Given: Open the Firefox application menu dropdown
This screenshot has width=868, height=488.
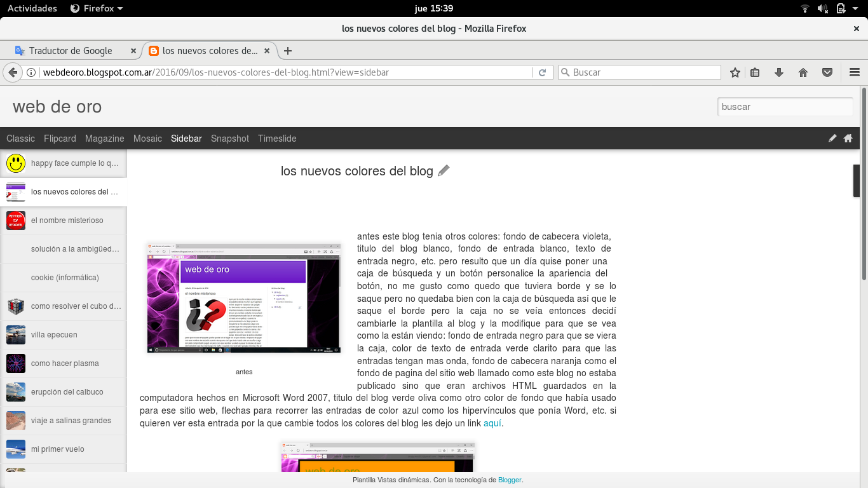Looking at the screenshot, I should [97, 8].
